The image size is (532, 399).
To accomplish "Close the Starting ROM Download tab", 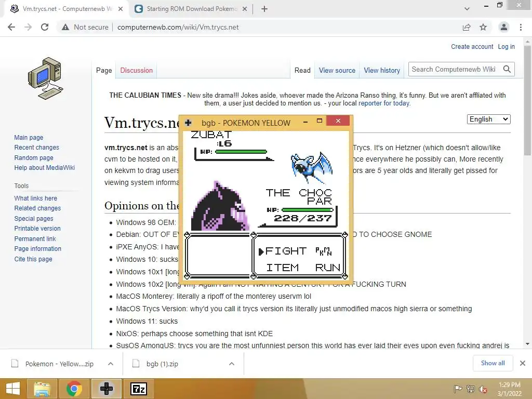I will pos(245,9).
